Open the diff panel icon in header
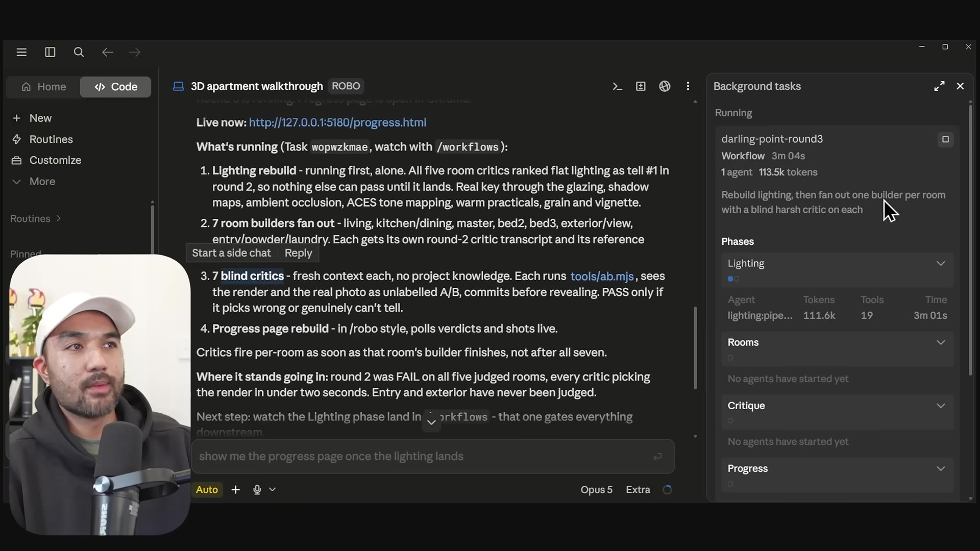980x551 pixels. tap(641, 86)
